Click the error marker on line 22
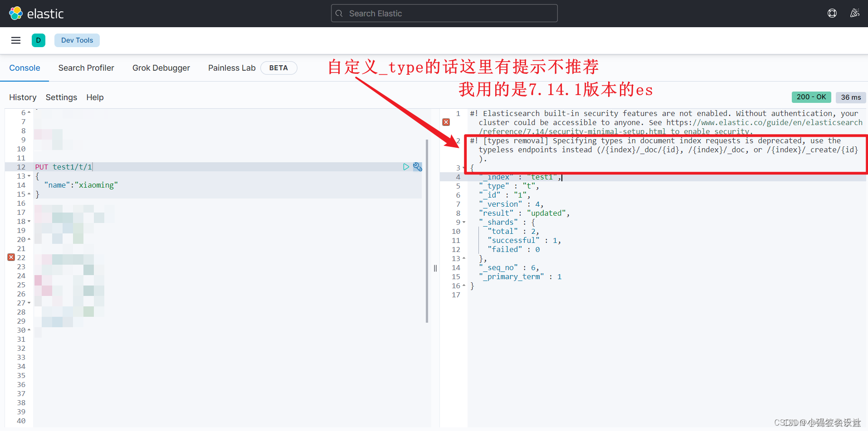This screenshot has width=868, height=431. click(x=11, y=257)
